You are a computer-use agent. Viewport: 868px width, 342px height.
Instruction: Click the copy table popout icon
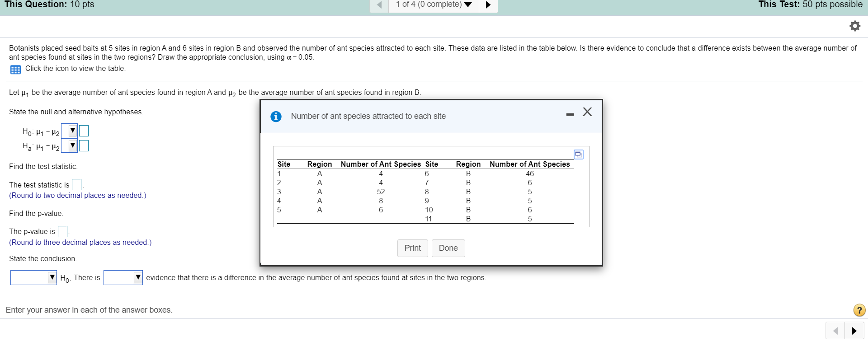pyautogui.click(x=578, y=154)
